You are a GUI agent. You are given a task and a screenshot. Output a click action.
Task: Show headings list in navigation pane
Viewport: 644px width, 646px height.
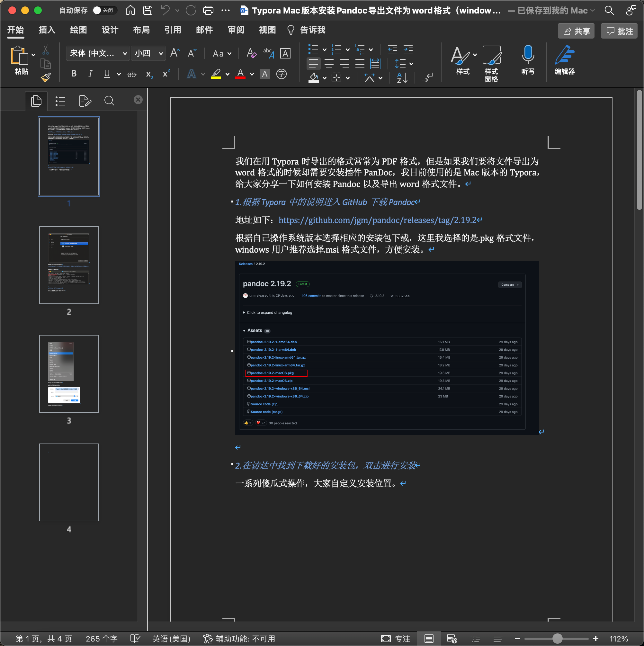tap(60, 101)
